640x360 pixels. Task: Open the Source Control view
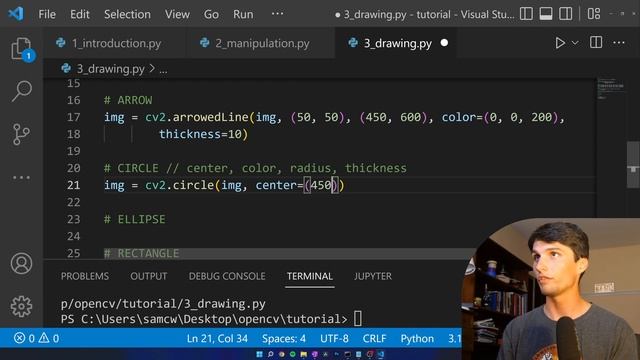point(21,134)
